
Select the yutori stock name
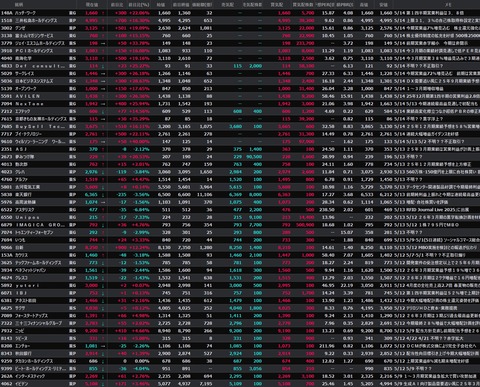[28, 286]
